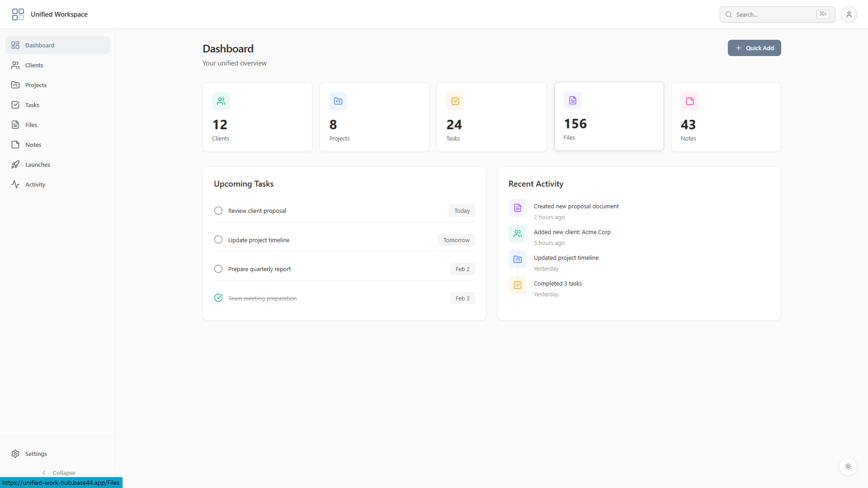Click the search magnifier icon

click(729, 14)
